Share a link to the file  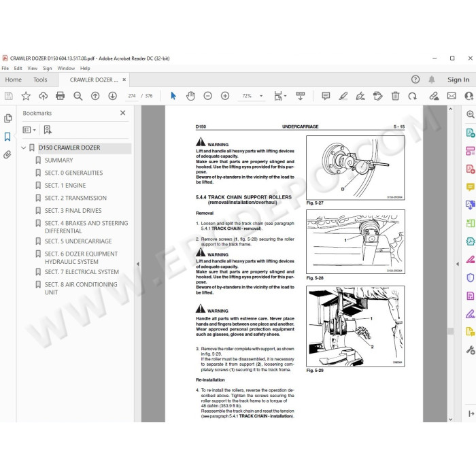coord(434,97)
